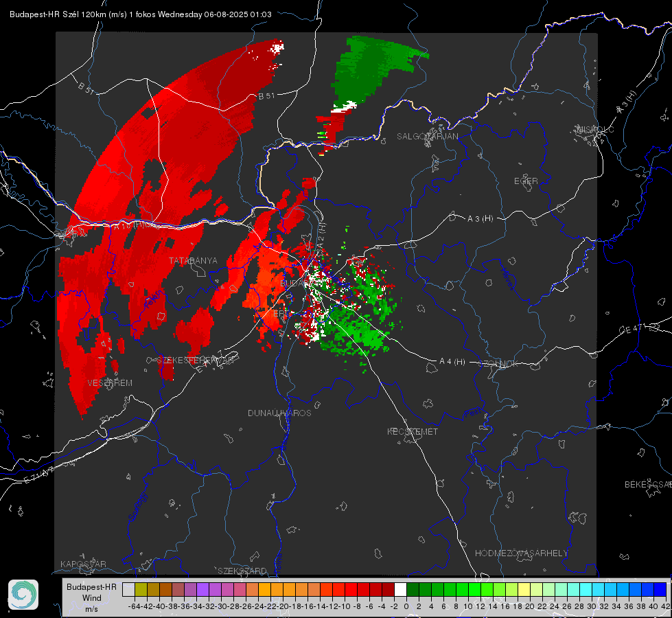Pick the red swatch between -10 and -8
672x618 pixels.
[x=351, y=589]
